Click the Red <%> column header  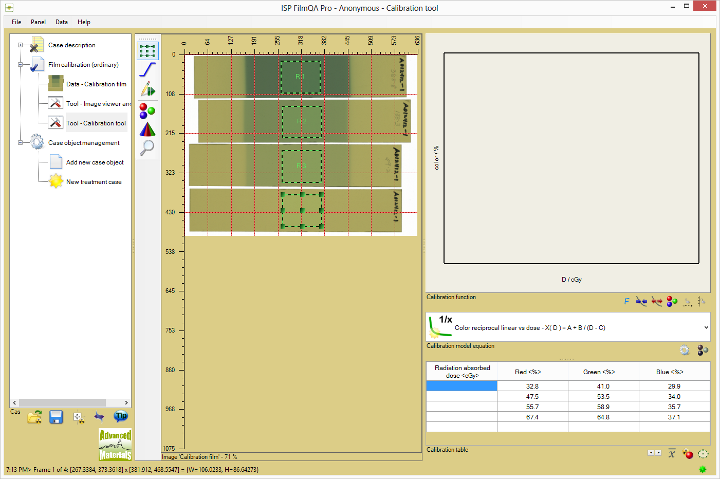[533, 372]
